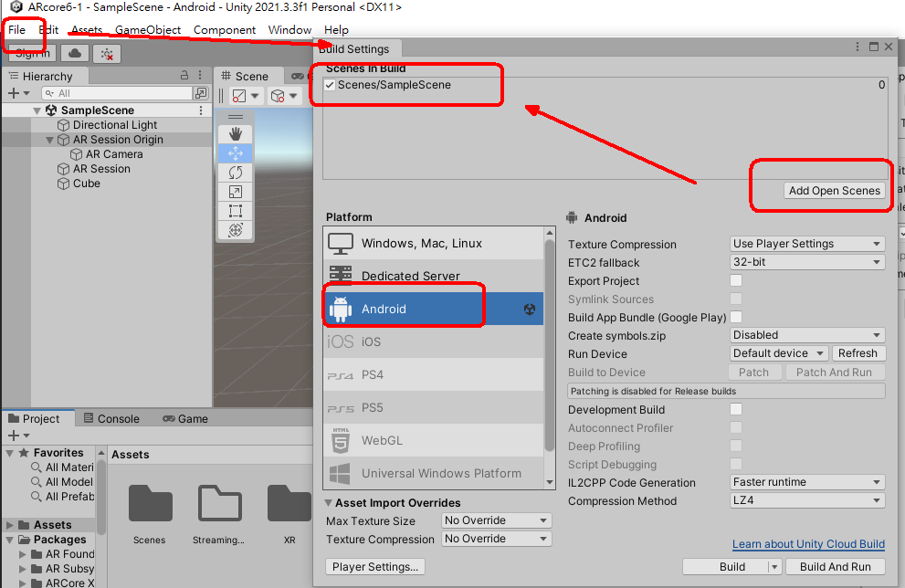The height and width of the screenshot is (588, 905).
Task: Open the Asset Import Texture Compression override dropdown
Action: coord(497,539)
